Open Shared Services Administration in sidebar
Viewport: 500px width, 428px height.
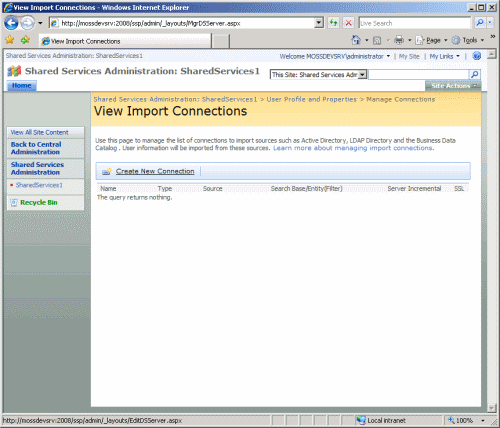[37, 168]
